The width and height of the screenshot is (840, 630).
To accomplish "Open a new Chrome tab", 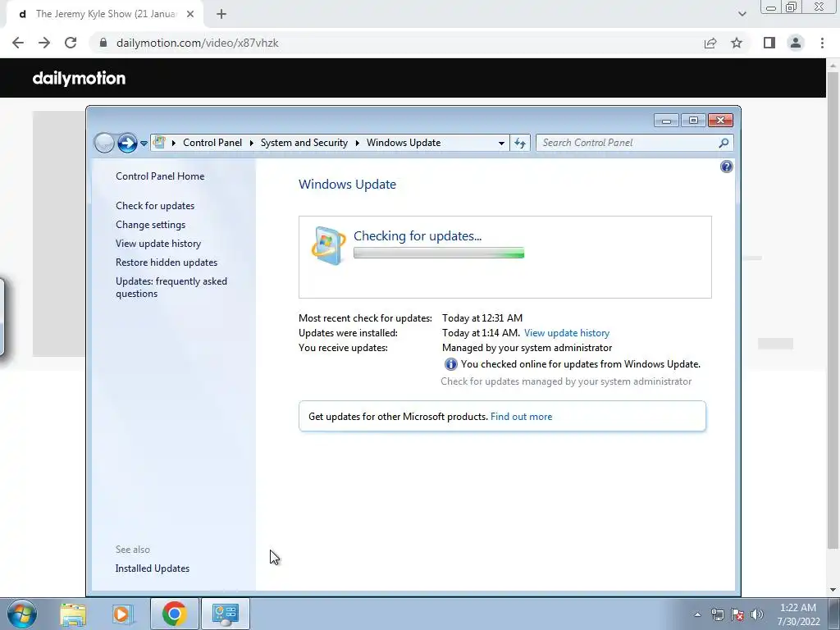I will 221,15.
